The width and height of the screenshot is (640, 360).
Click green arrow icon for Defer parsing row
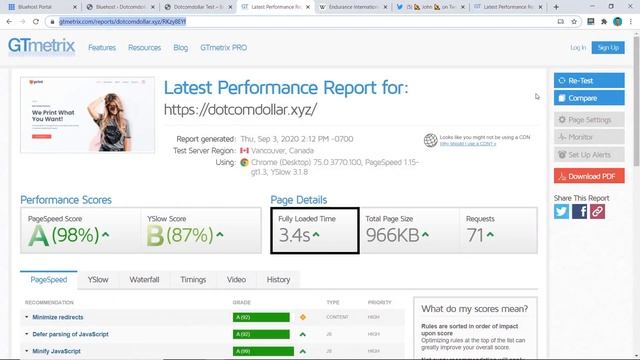click(x=302, y=334)
